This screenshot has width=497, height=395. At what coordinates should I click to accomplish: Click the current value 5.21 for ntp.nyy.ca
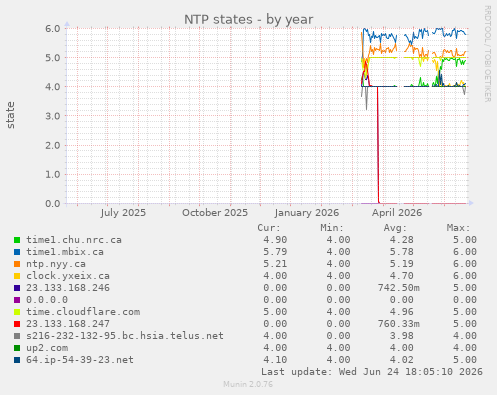[x=275, y=264]
